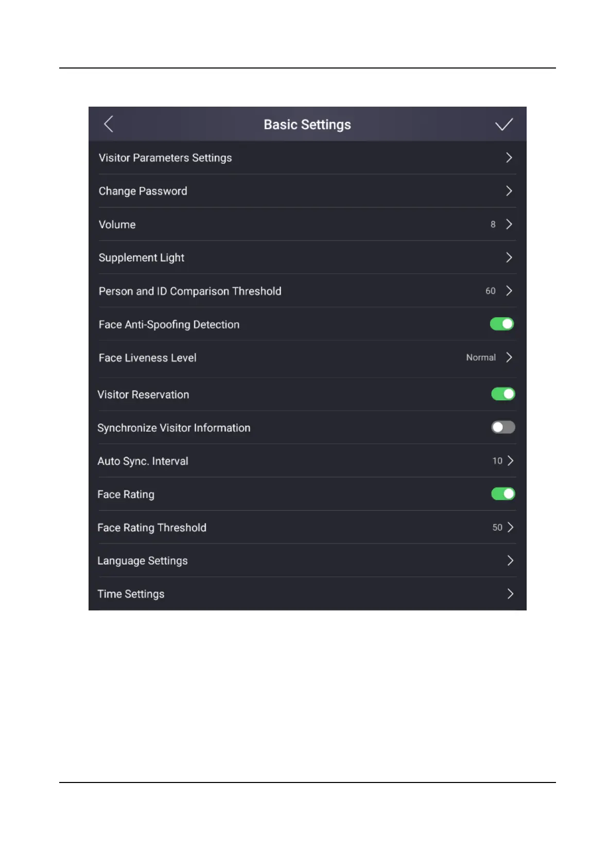Viewport: 608px width, 868px height.
Task: Open the Supplement Light menu item
Action: [142, 258]
